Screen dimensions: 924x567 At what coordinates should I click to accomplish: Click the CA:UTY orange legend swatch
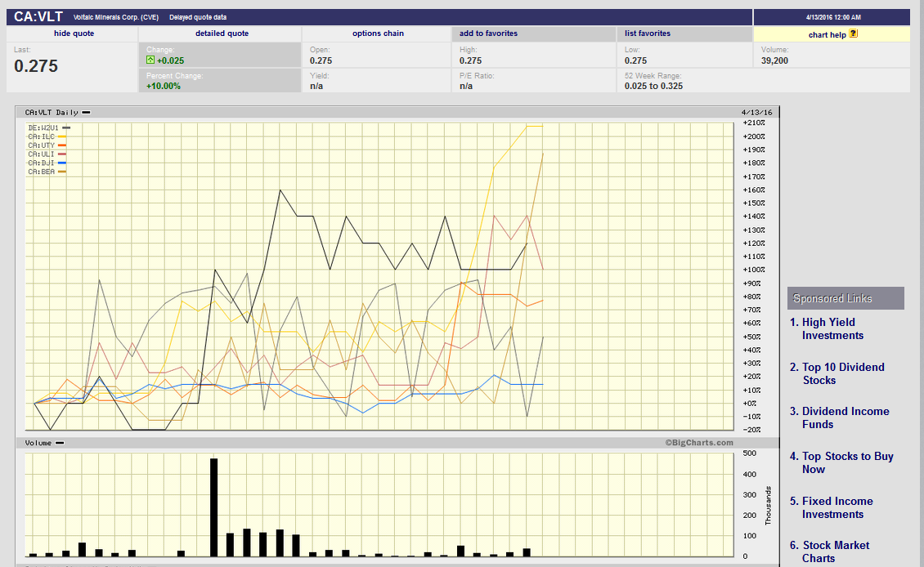click(62, 145)
